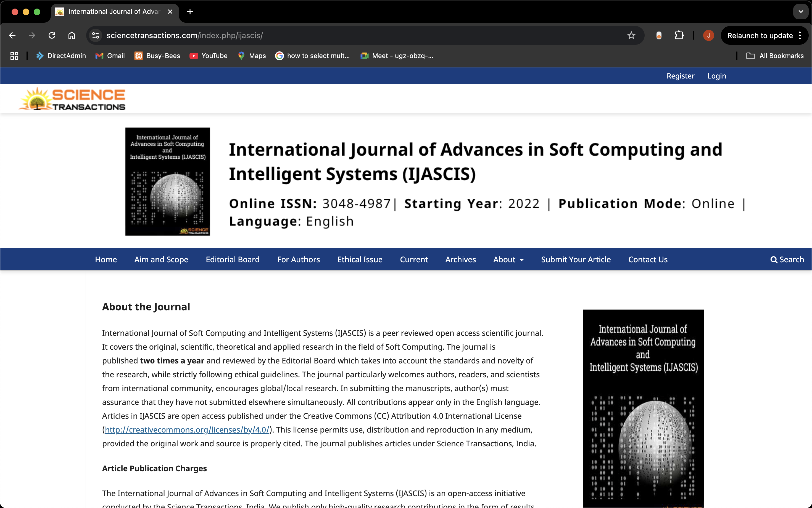812x508 pixels.
Task: Open the Maps bookmark
Action: pyautogui.click(x=252, y=56)
